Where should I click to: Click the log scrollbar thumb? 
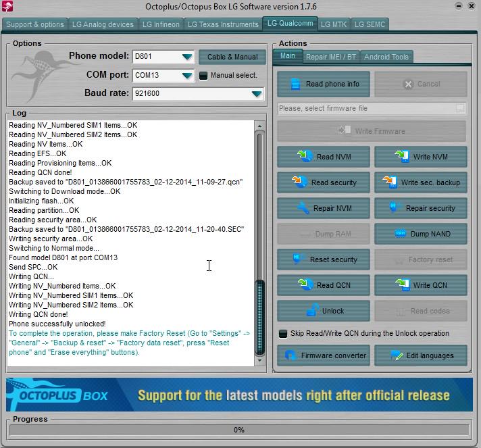(259, 317)
